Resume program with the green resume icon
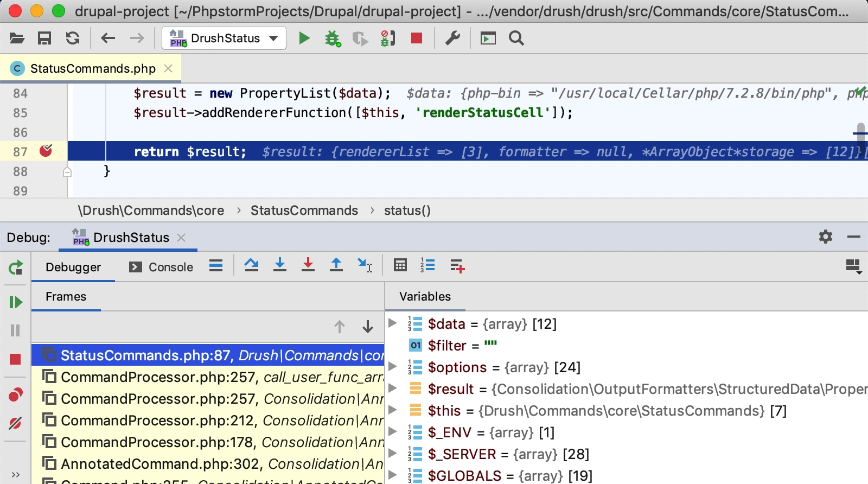868x484 pixels. pyautogui.click(x=16, y=302)
